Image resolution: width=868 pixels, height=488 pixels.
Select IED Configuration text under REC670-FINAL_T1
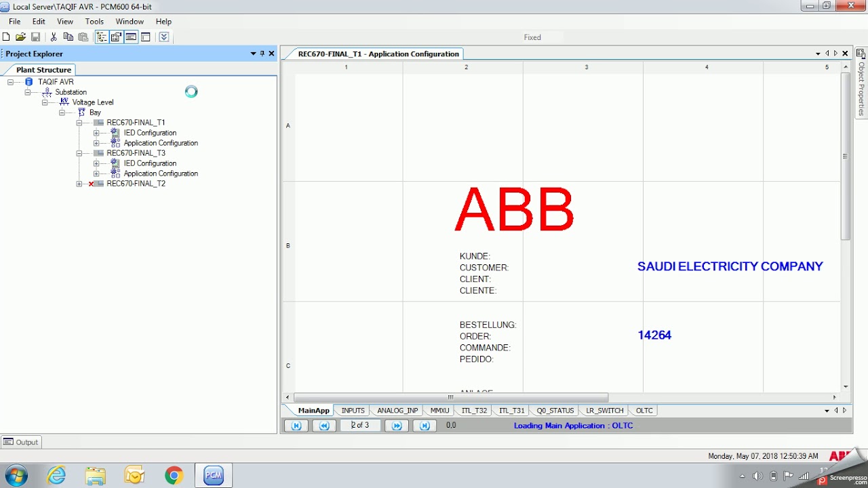click(x=150, y=133)
